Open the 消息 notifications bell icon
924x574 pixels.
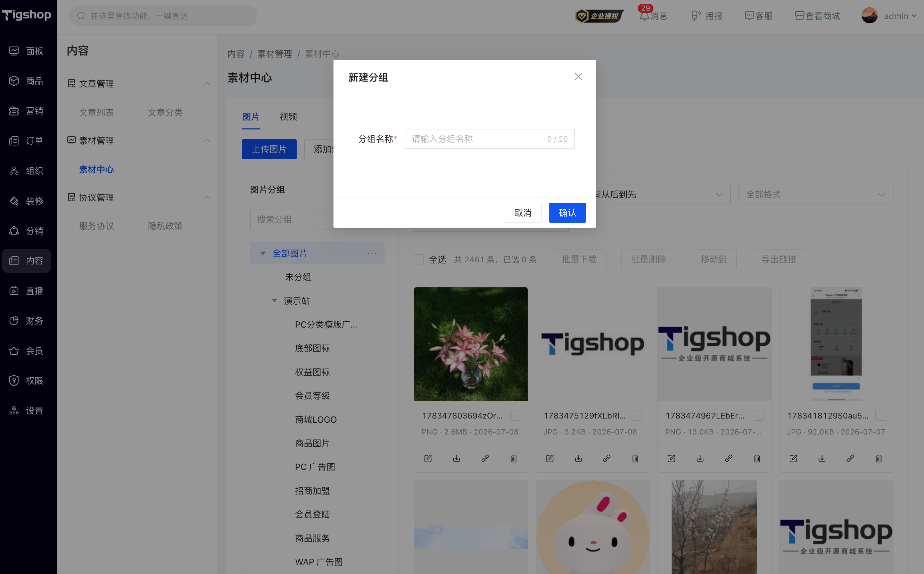click(644, 16)
